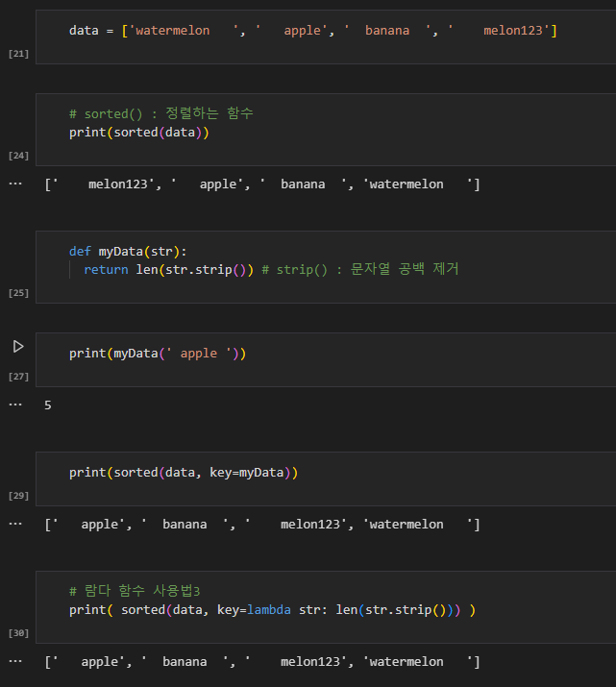This screenshot has height=687, width=616.
Task: Click the cell 29 output list text
Action: 262,525
